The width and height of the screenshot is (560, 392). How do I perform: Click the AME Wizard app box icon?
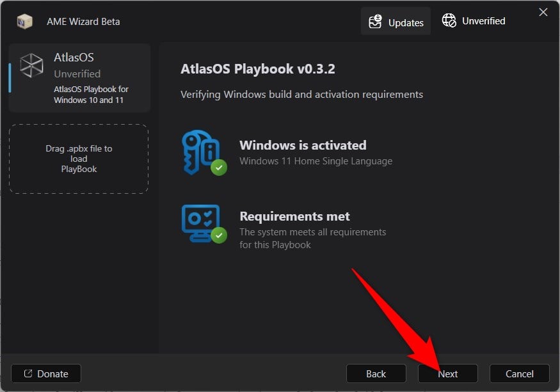(25, 22)
